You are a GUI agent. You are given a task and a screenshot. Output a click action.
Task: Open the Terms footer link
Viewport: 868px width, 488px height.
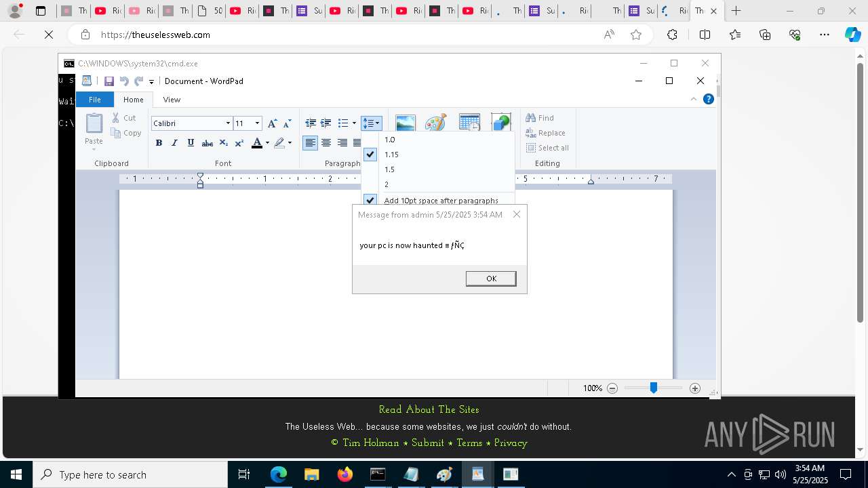pos(469,443)
